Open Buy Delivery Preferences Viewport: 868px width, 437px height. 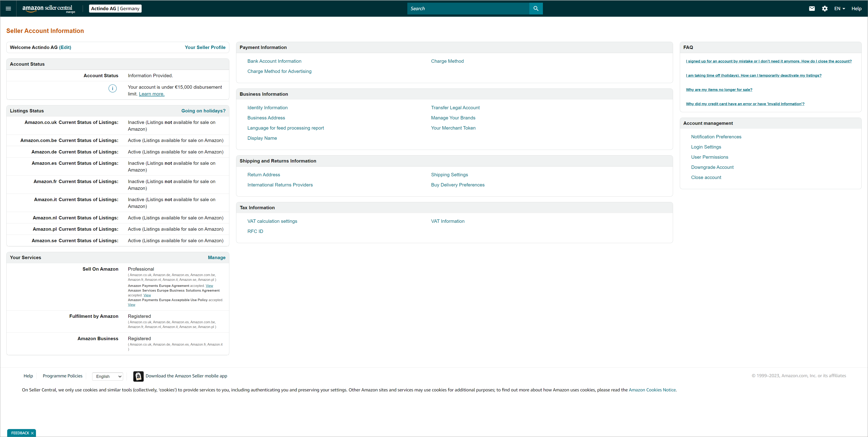(457, 185)
